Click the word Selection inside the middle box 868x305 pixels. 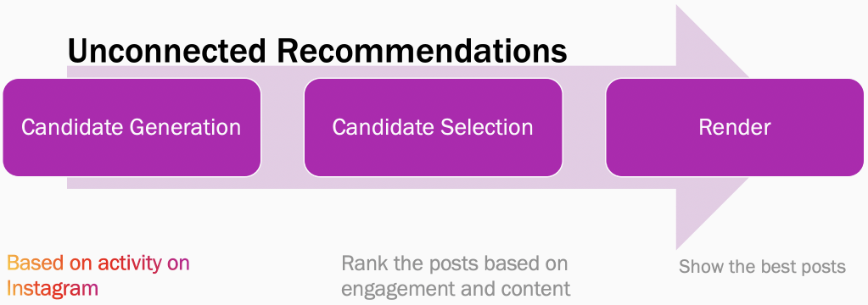(x=486, y=128)
